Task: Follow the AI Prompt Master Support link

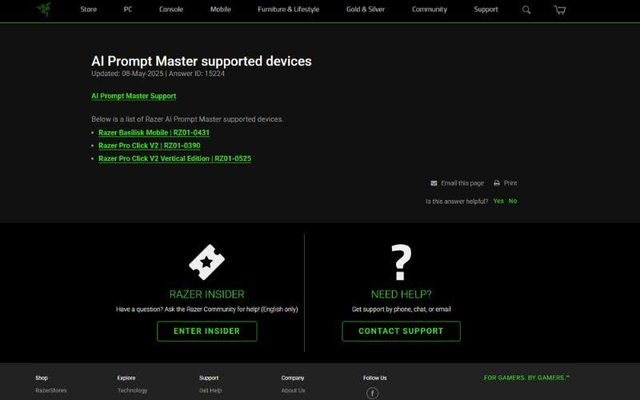Action: tap(133, 96)
